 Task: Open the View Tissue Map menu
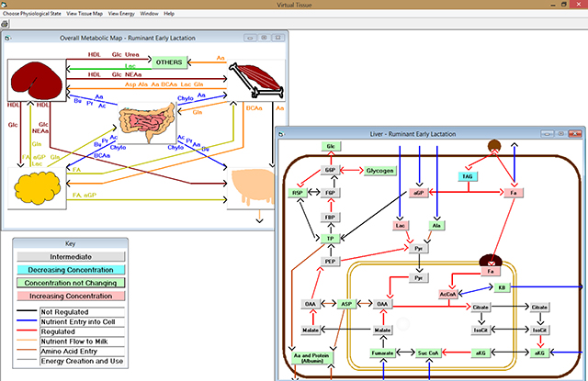[85, 14]
